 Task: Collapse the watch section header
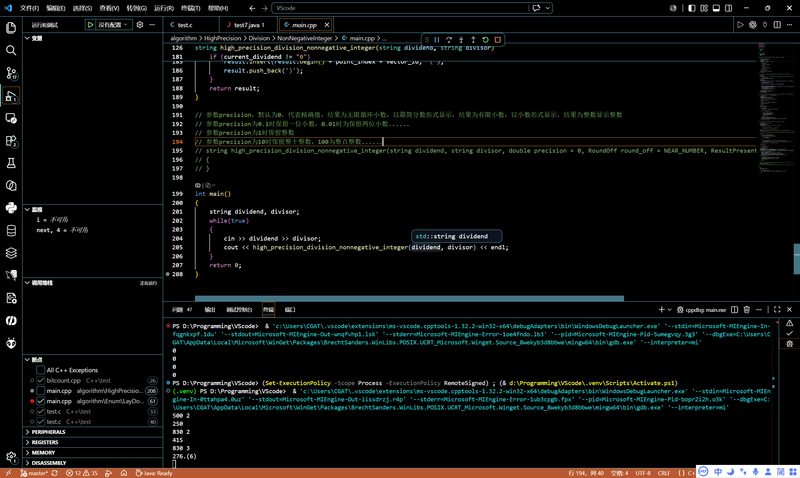point(93,210)
